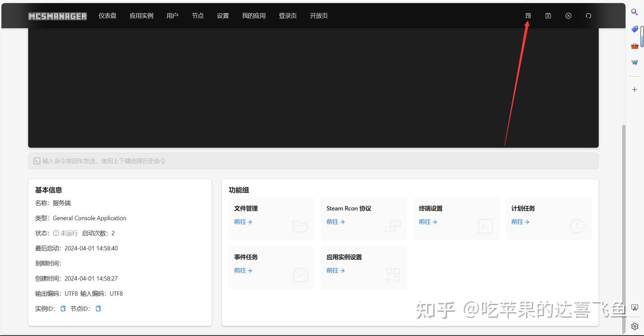644x336 pixels.
Task: Click the 功能组 panel heading
Action: [239, 190]
